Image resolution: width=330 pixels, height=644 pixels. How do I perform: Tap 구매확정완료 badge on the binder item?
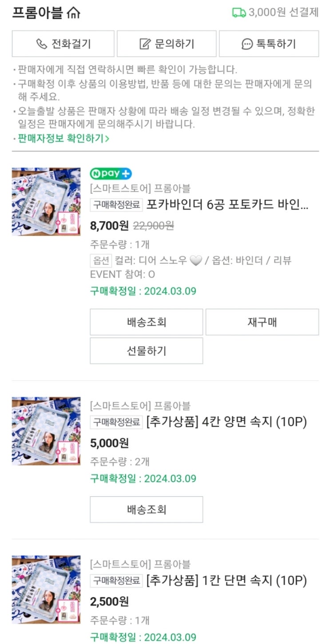pos(117,205)
